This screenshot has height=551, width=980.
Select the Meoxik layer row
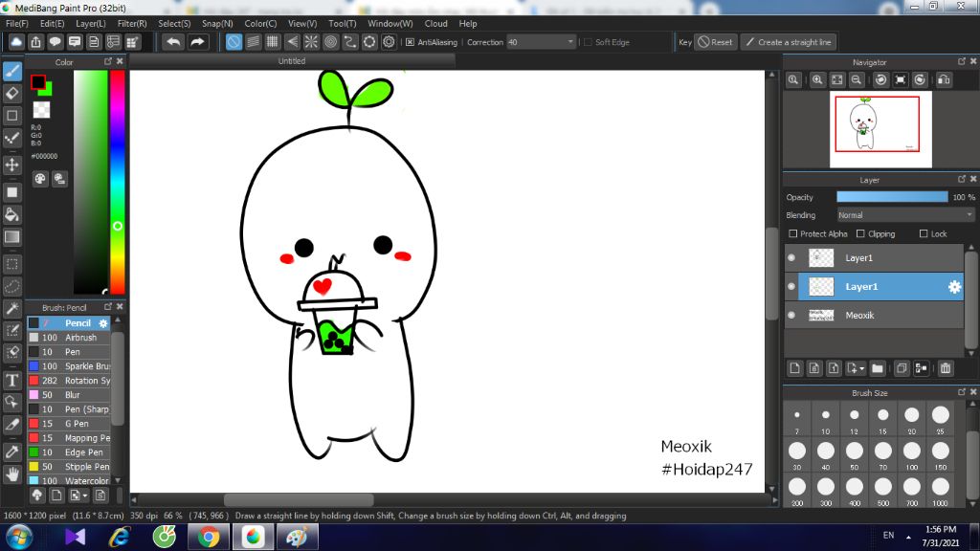(x=875, y=316)
